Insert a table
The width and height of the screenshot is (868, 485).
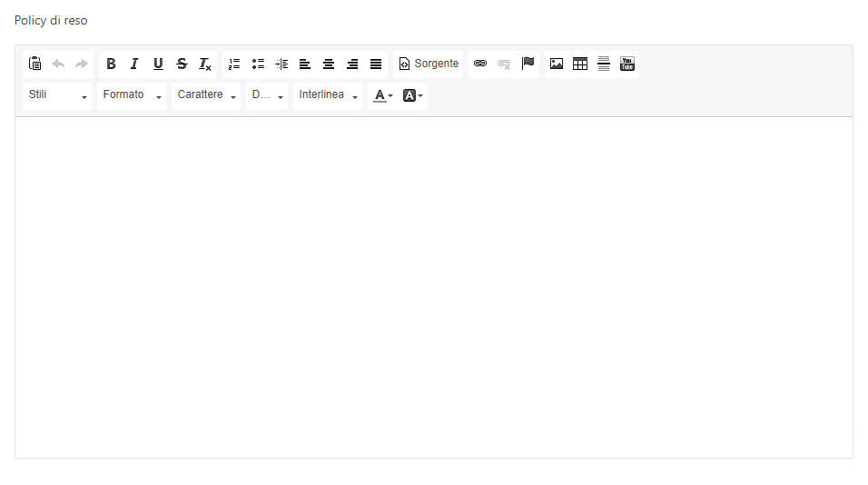coord(580,64)
